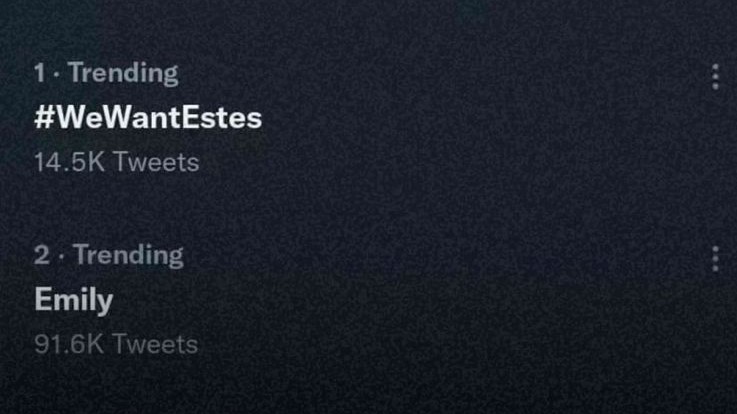This screenshot has height=414, width=737.
Task: Tap the tweet count under #WeWantEstes
Action: pyautogui.click(x=116, y=162)
